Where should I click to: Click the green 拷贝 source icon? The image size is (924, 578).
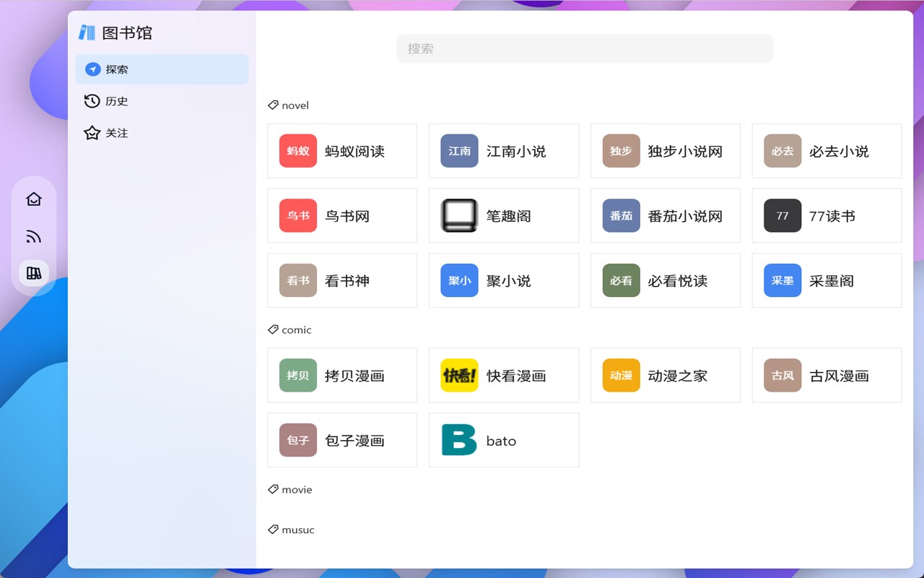pyautogui.click(x=298, y=375)
